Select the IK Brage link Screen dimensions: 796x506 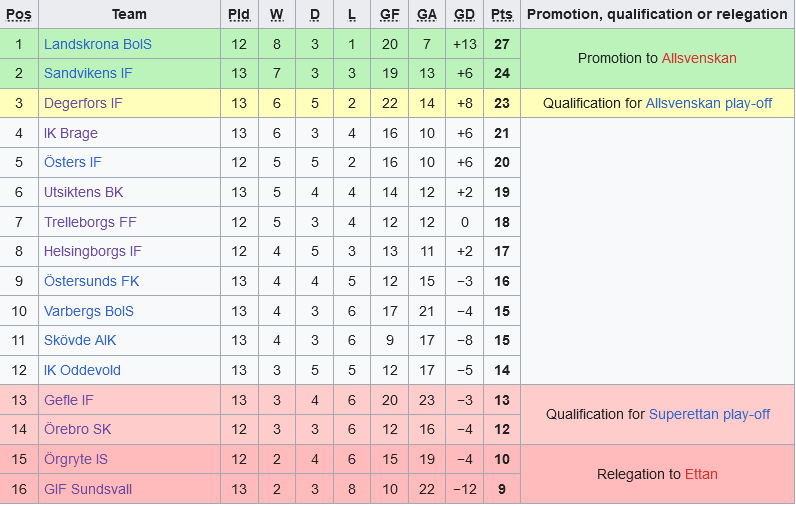[71, 133]
